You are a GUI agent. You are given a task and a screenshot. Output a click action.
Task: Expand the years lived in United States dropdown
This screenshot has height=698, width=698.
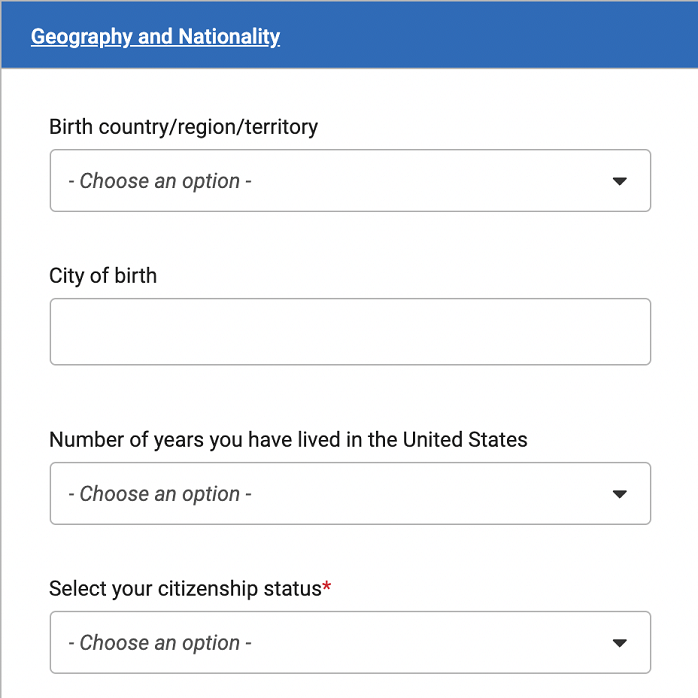(350, 494)
